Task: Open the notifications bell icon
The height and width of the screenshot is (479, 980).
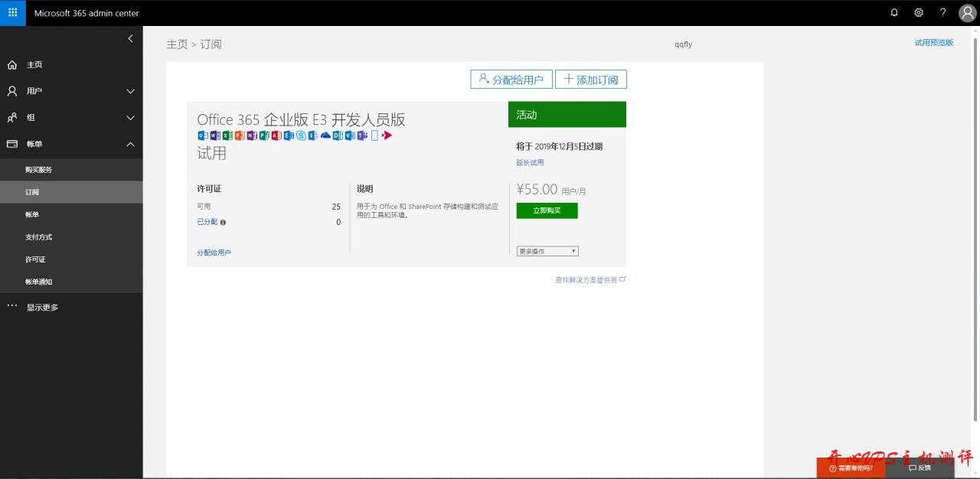Action: click(893, 12)
